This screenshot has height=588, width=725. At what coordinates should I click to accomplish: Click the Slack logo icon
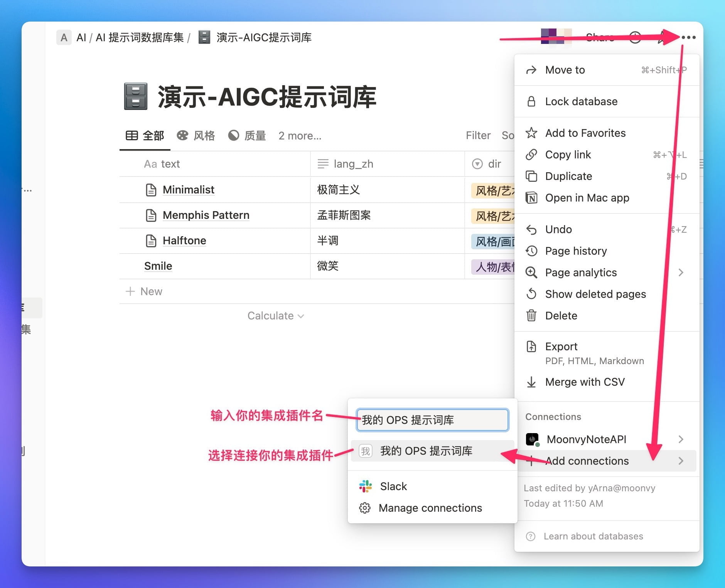click(365, 486)
